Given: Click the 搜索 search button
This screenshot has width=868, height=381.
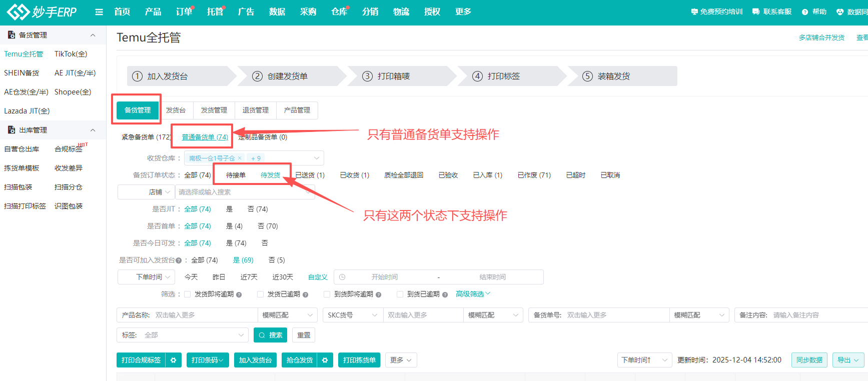Looking at the screenshot, I should click(270, 335).
